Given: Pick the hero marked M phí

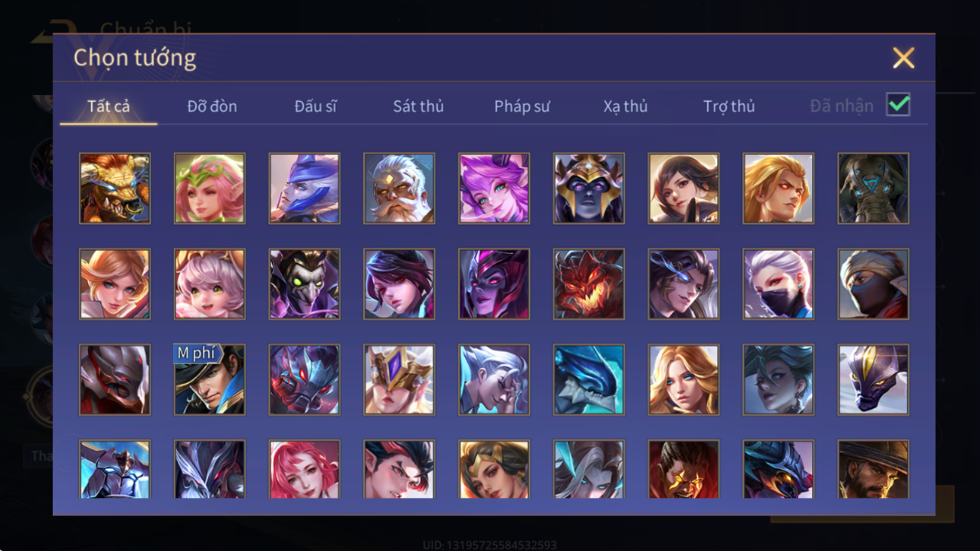Looking at the screenshot, I should (210, 380).
